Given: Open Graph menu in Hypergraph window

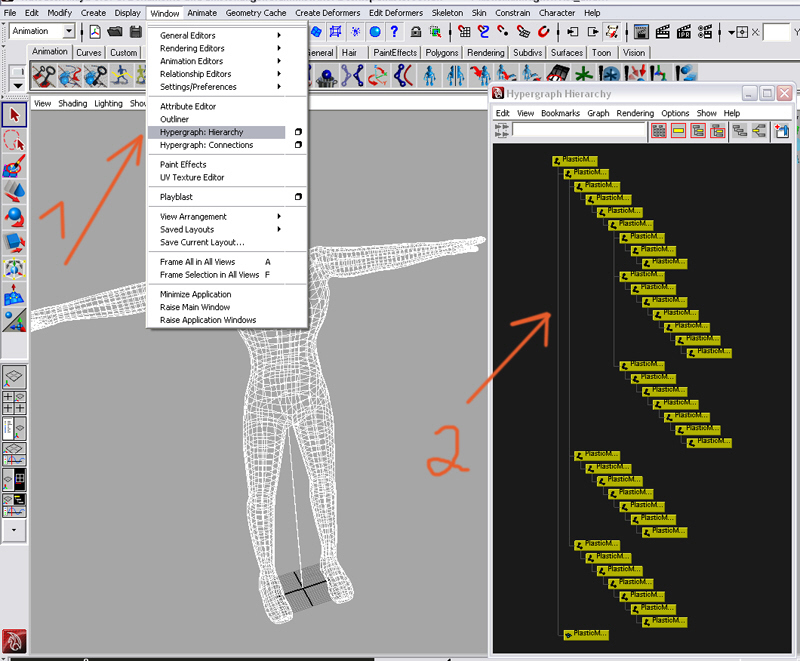Looking at the screenshot, I should point(598,113).
